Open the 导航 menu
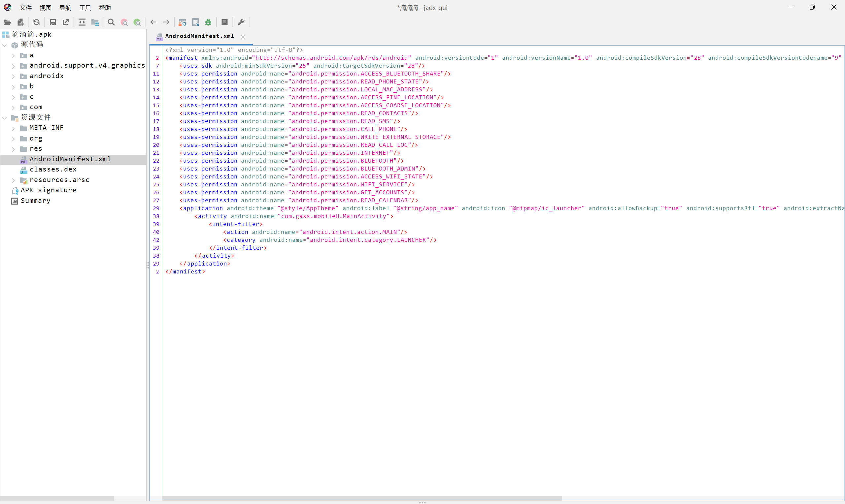Viewport: 845px width, 504px height. pyautogui.click(x=65, y=8)
